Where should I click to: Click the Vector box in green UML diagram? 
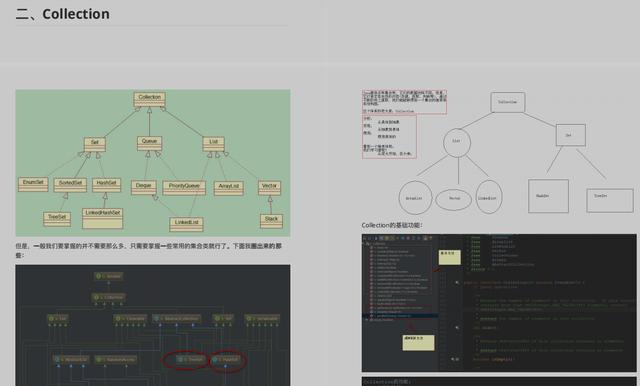click(x=269, y=188)
